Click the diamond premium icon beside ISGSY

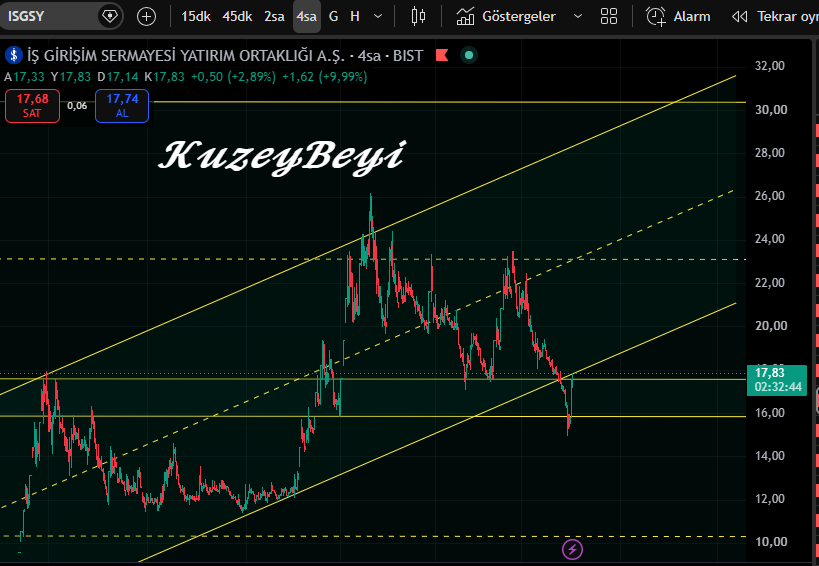pyautogui.click(x=110, y=16)
